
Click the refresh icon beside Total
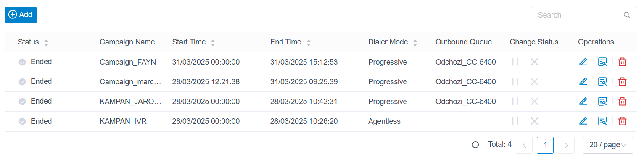tap(475, 145)
